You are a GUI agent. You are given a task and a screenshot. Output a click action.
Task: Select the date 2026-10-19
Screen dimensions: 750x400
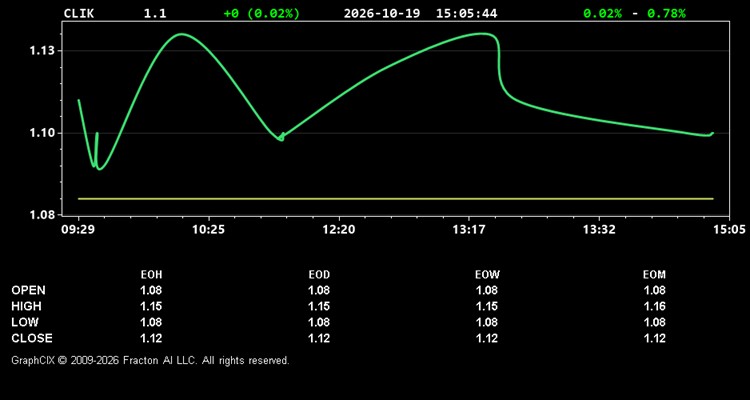click(382, 13)
